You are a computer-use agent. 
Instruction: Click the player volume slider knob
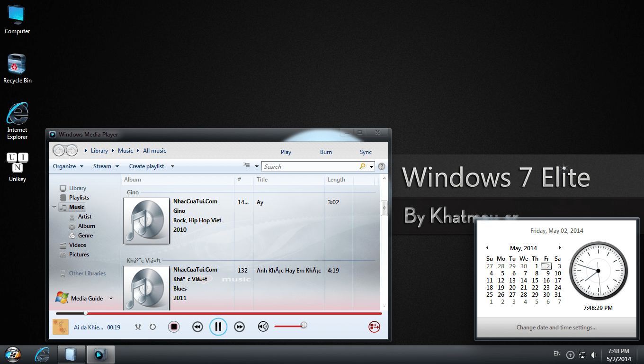[x=304, y=325]
